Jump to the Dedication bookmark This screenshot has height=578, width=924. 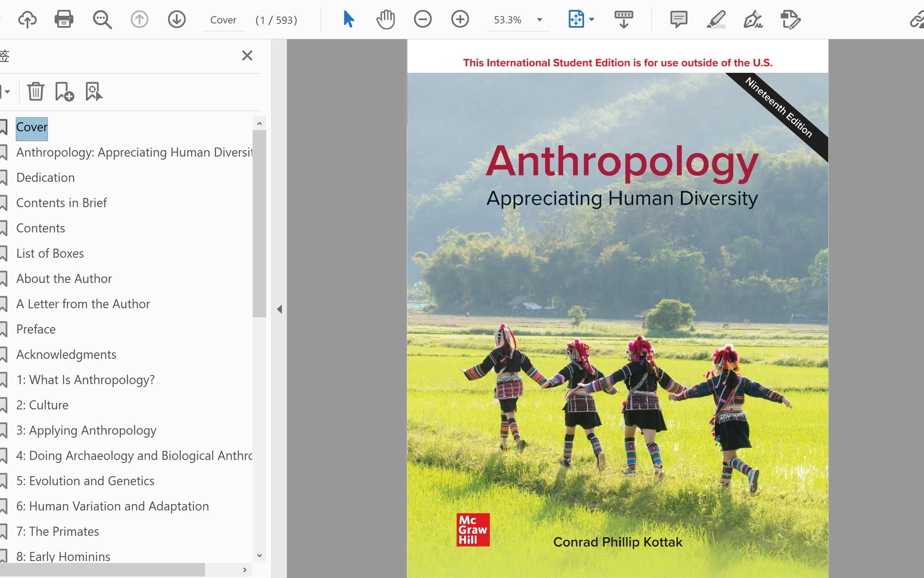pos(46,177)
